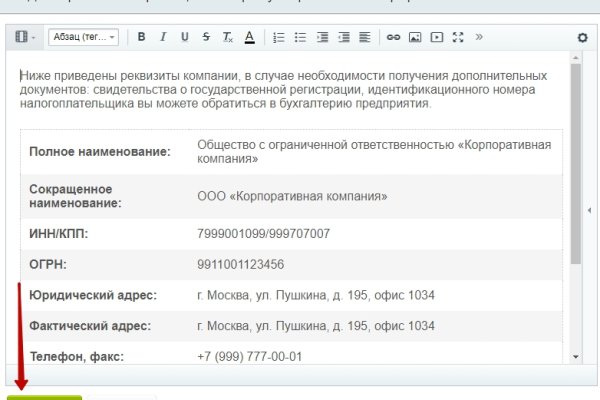Apply strikethrough formatting
Image resolution: width=600 pixels, height=400 pixels.
pyautogui.click(x=206, y=37)
